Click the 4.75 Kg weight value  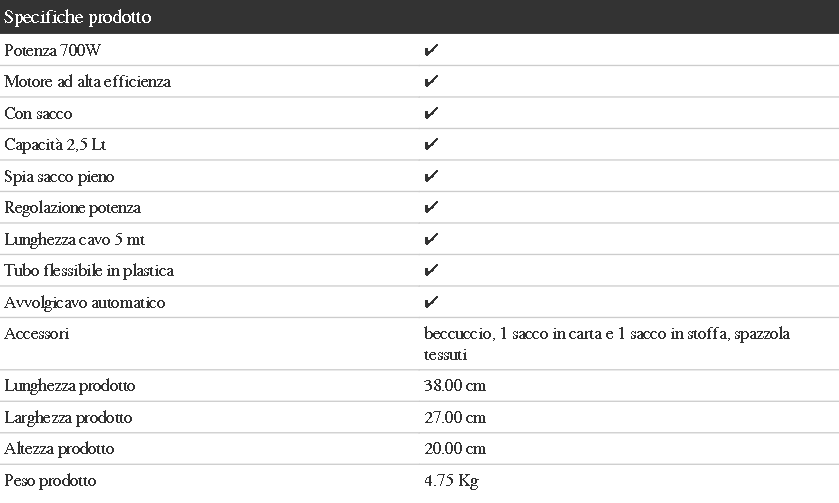452,481
